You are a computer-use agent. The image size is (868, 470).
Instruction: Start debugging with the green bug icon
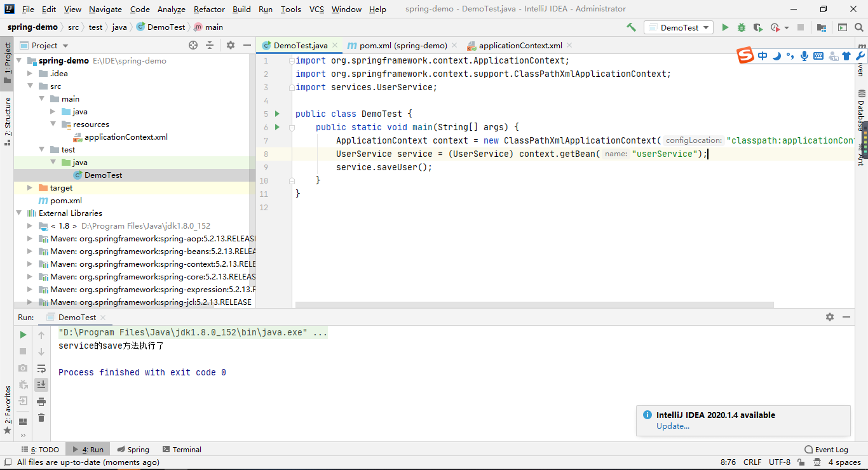click(x=742, y=27)
